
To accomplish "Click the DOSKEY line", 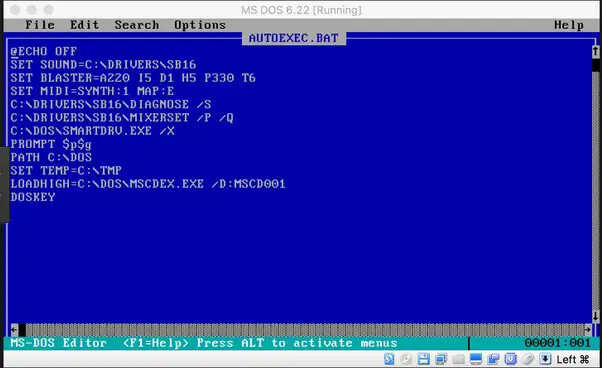I will click(x=33, y=197).
